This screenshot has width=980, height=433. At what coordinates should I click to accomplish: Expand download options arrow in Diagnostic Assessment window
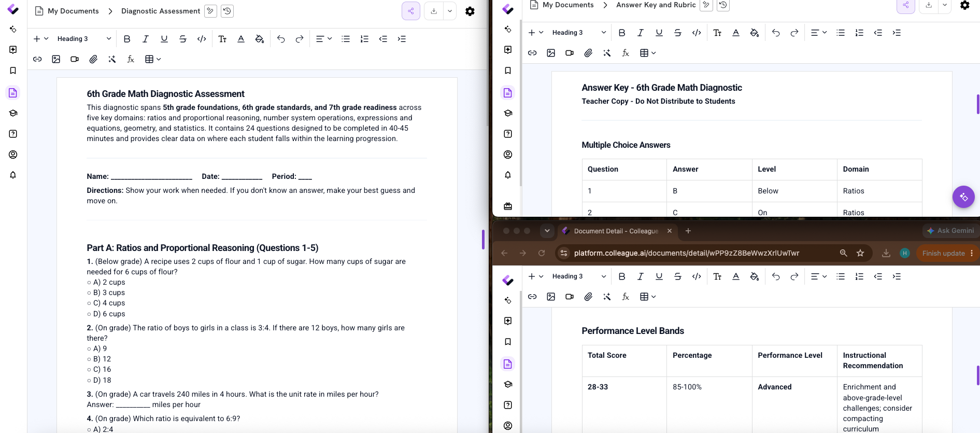point(450,11)
